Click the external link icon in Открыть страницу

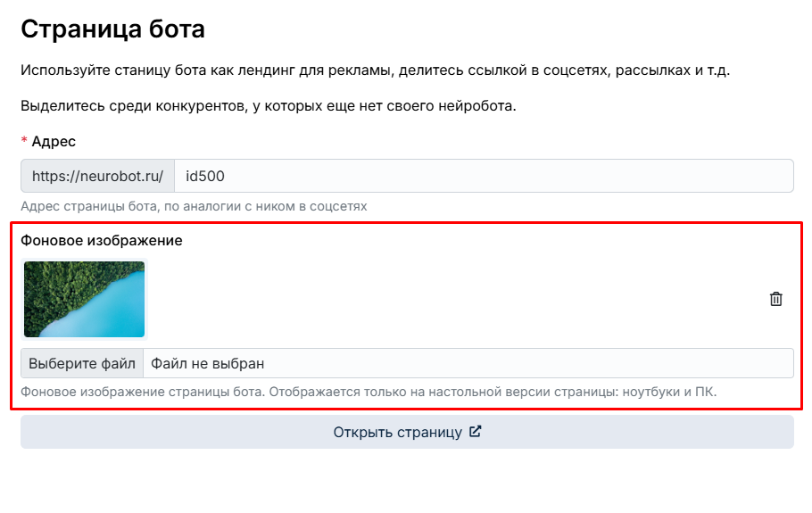point(476,431)
